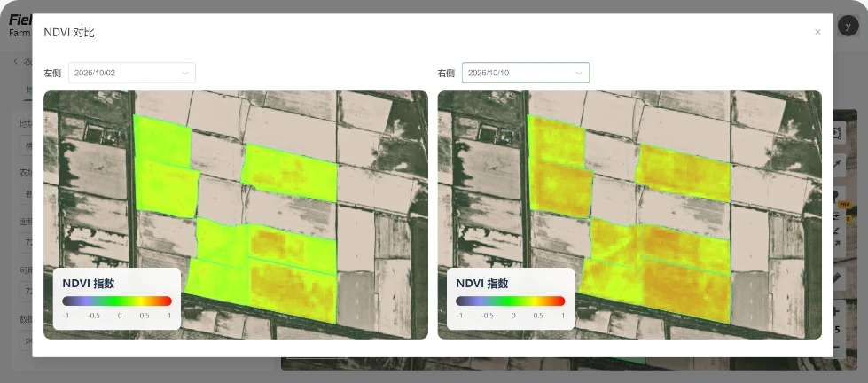Open the 左侧 date dropdown showing 2026/10/02
The height and width of the screenshot is (383, 868).
click(x=132, y=73)
